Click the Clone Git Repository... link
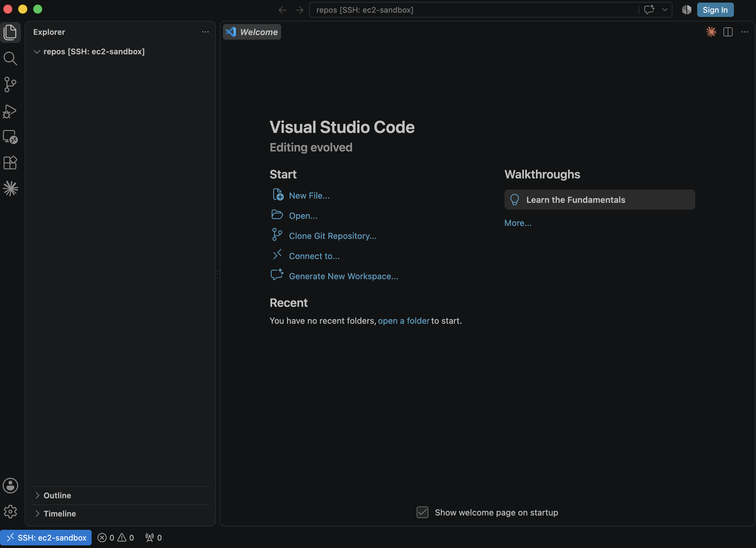Viewport: 756px width, 548px height. point(333,236)
